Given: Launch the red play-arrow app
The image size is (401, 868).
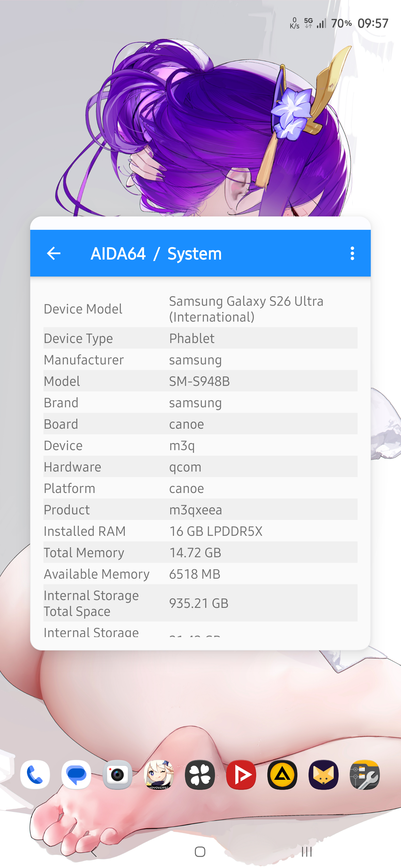Looking at the screenshot, I should point(241,775).
